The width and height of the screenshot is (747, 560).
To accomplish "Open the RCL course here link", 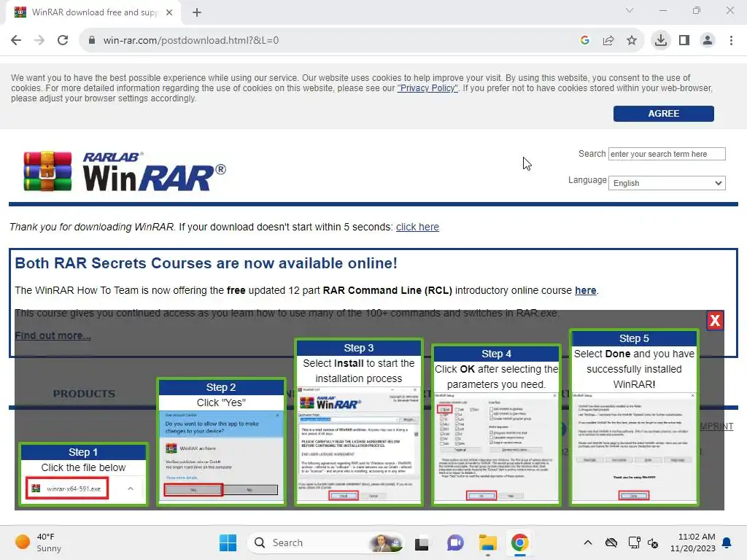I will pos(586,290).
